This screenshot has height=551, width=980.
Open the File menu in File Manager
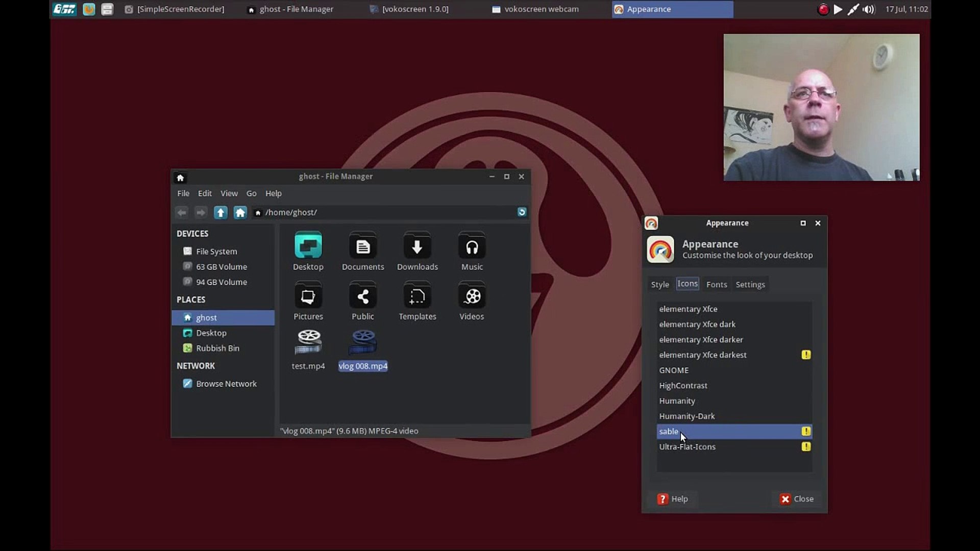tap(183, 193)
